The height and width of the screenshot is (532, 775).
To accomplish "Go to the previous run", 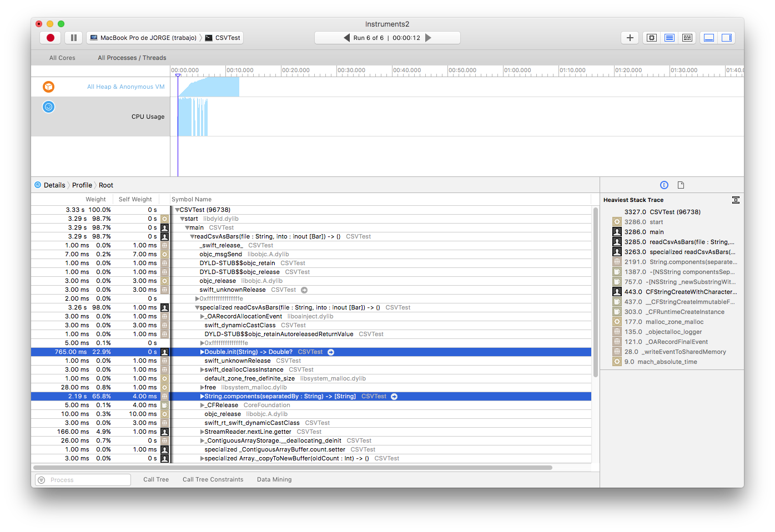I will click(346, 38).
